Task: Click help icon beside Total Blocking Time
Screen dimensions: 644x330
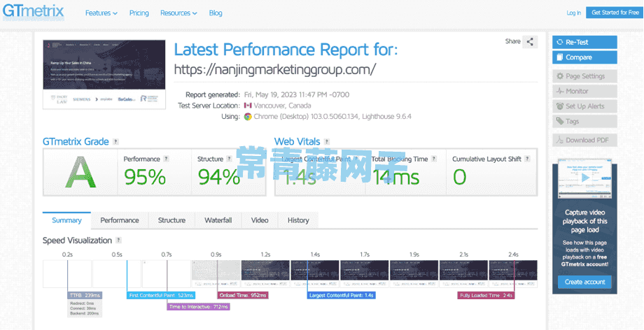Action: [434, 159]
